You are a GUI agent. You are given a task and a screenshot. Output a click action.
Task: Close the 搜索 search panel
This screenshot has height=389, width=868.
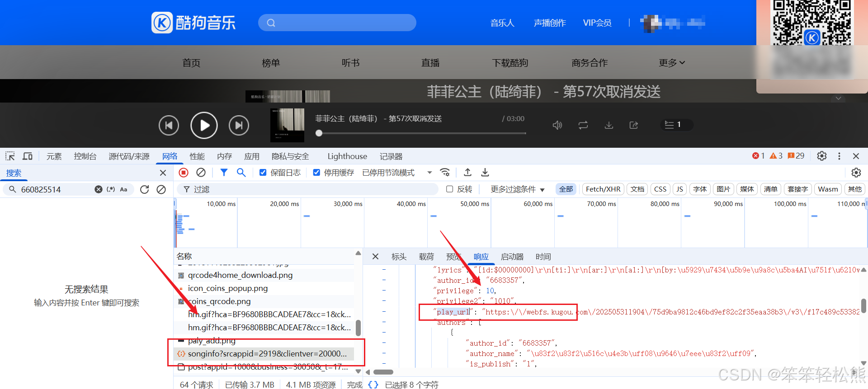163,173
